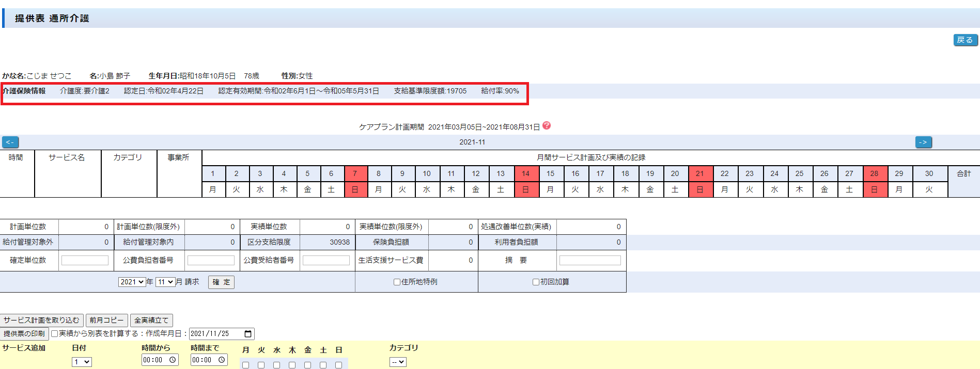Print with 提供票の印刷 button
The image size is (980, 369).
24,334
